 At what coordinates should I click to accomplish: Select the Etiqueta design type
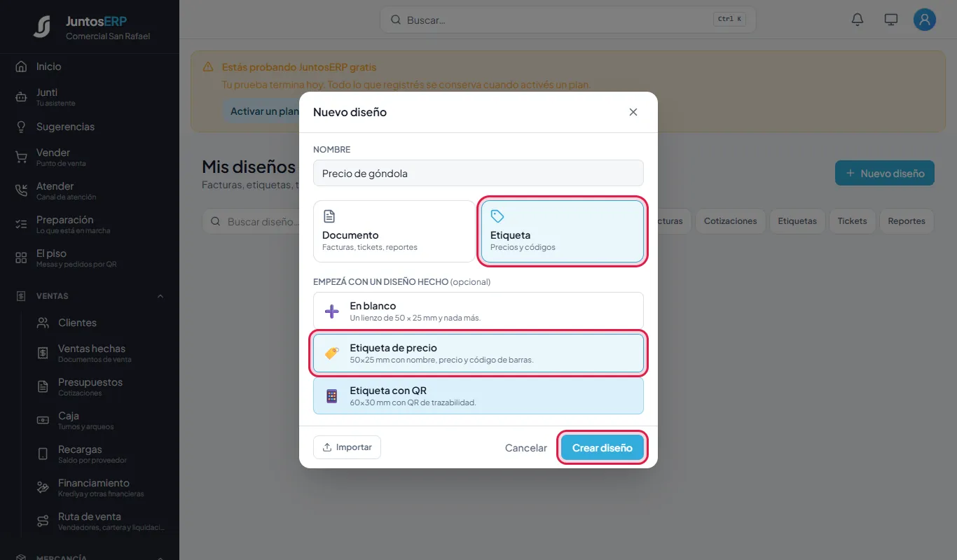[563, 232]
